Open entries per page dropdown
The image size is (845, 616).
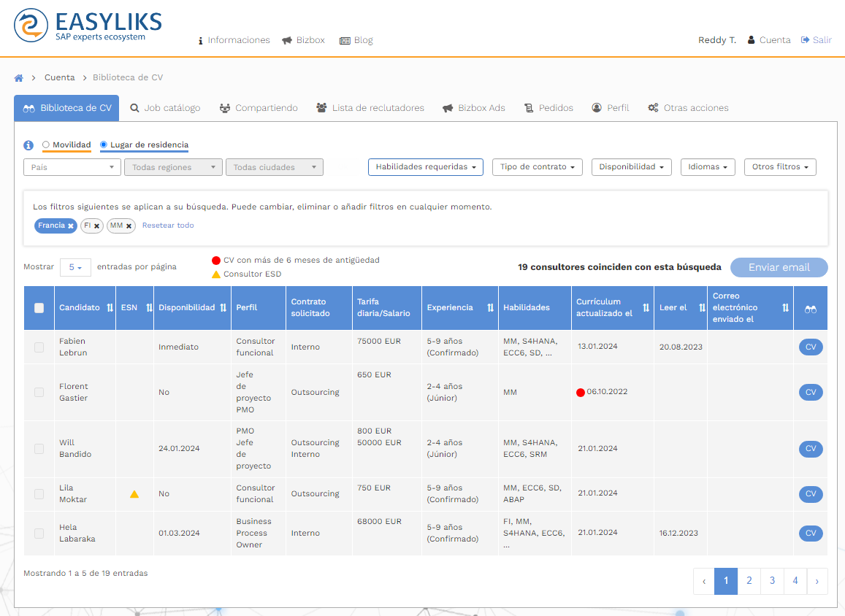click(x=75, y=267)
